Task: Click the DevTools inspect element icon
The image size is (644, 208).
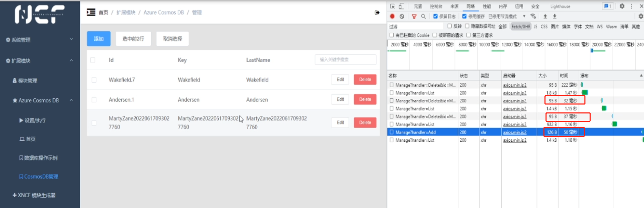Action: (392, 6)
